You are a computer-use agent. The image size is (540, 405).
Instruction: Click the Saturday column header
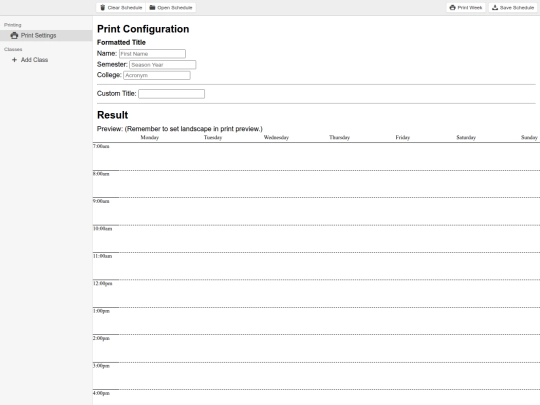coord(466,137)
